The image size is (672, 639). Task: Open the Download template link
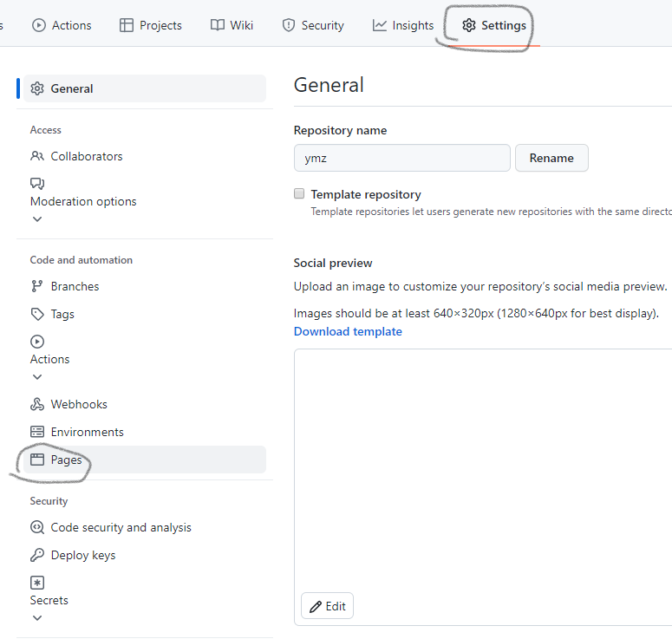348,331
